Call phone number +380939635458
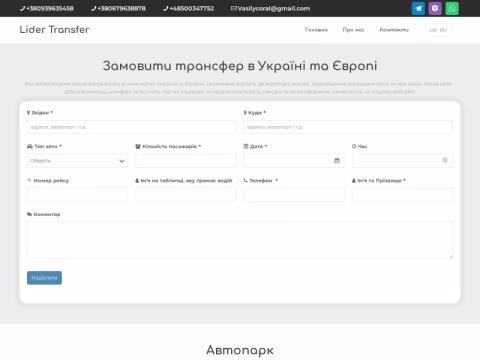The height and width of the screenshot is (360, 480). (47, 8)
